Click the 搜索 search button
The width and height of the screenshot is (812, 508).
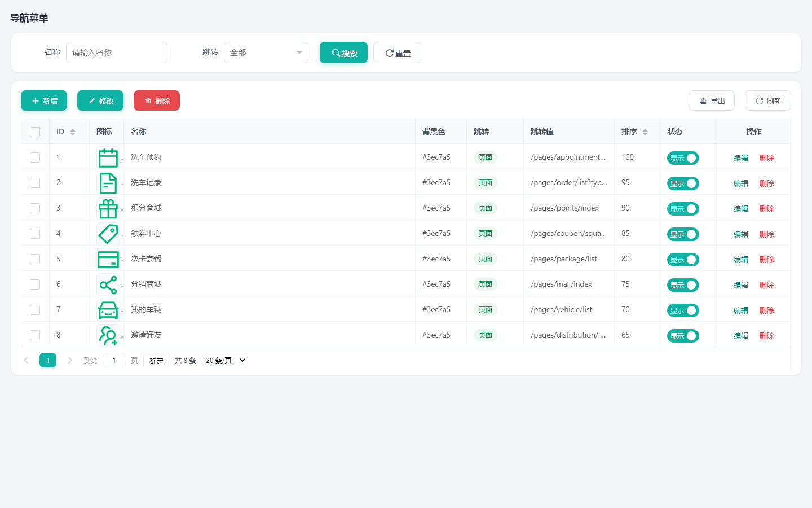pos(343,52)
